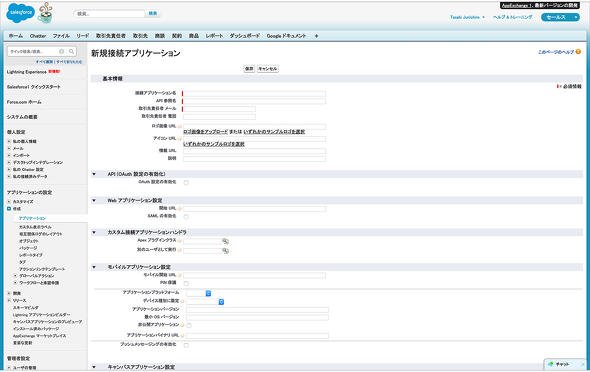Collapse the 作成 node in sidebar
The image size is (590, 372).
tap(9, 208)
